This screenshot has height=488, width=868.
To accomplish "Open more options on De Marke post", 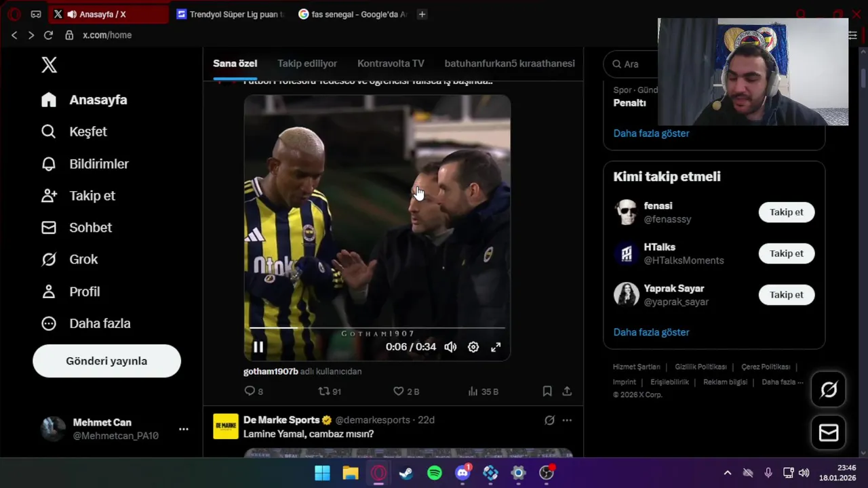I will [567, 420].
